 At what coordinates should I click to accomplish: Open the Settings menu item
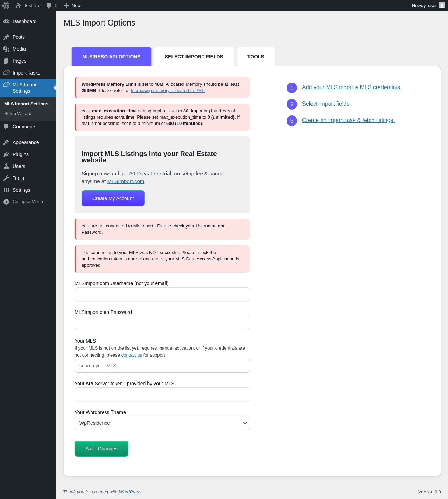[28, 190]
